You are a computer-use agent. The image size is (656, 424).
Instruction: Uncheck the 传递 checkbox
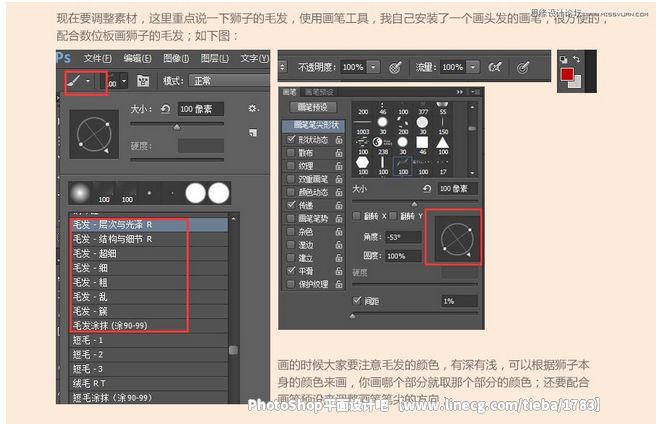click(291, 205)
